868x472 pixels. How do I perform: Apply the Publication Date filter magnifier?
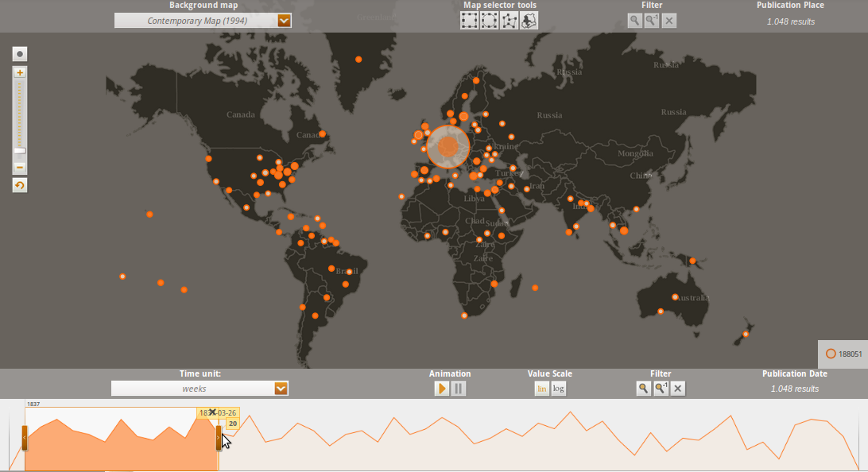coord(643,389)
